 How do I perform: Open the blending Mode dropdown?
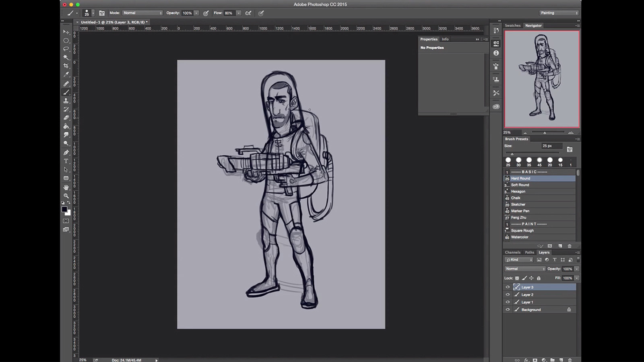(x=143, y=12)
